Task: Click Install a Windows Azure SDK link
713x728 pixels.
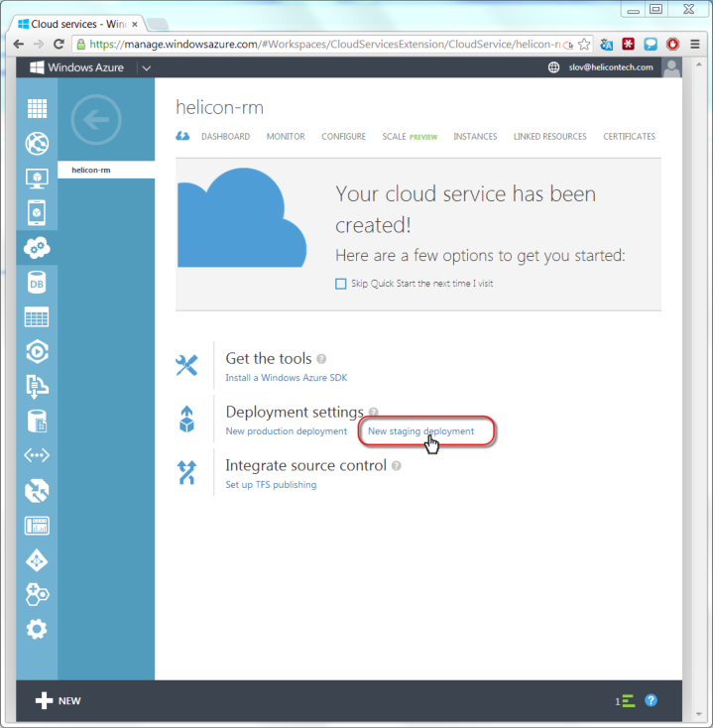Action: pyautogui.click(x=286, y=378)
